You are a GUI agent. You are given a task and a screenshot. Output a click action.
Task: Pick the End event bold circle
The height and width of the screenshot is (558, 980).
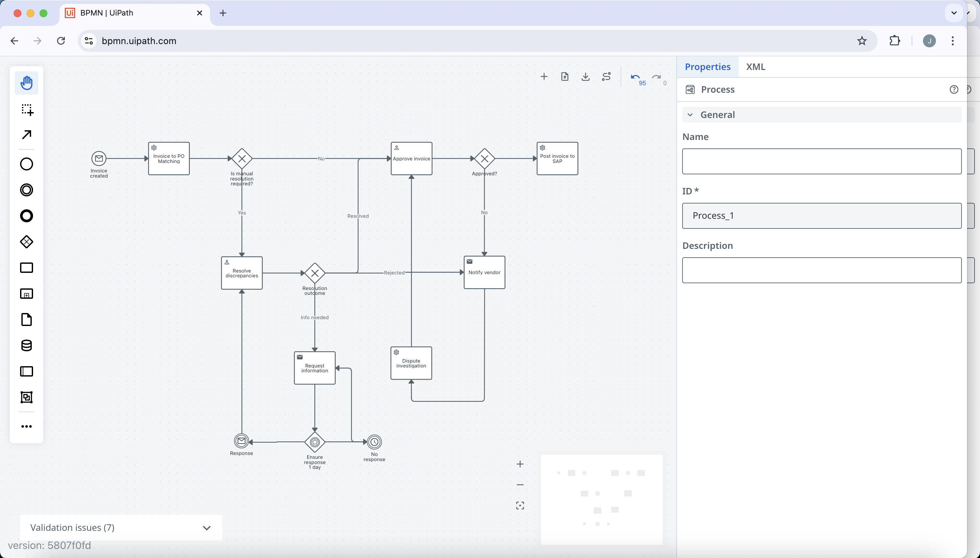coord(27,216)
